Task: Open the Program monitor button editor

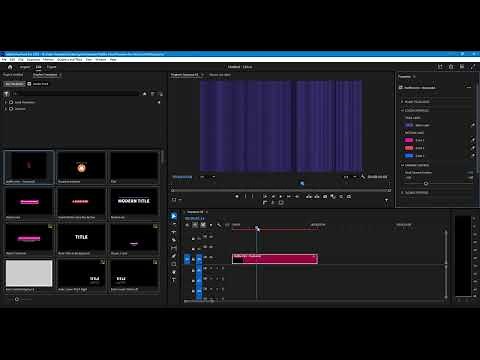Action: pos(386,200)
